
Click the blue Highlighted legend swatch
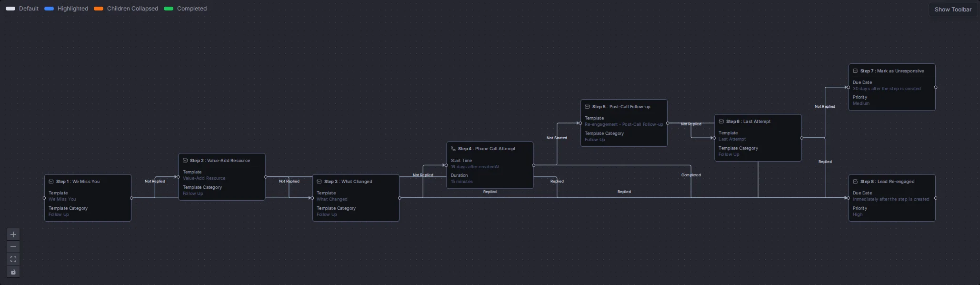pos(49,9)
